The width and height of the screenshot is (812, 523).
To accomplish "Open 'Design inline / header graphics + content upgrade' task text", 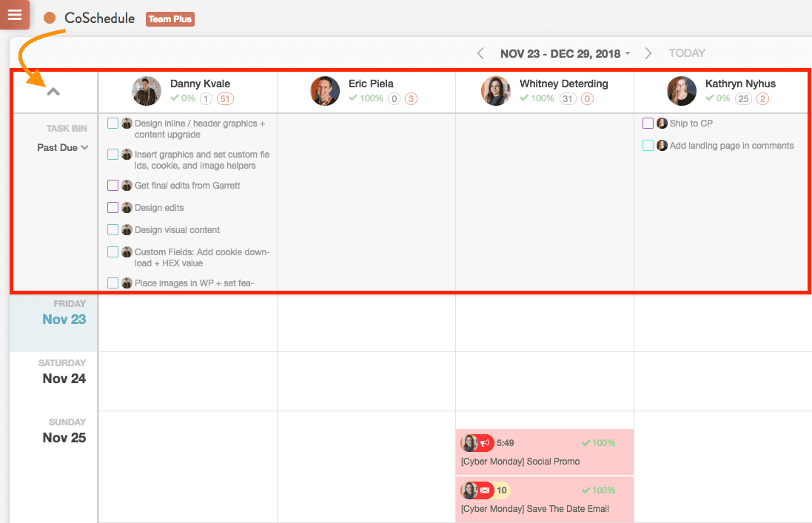I will pyautogui.click(x=200, y=129).
